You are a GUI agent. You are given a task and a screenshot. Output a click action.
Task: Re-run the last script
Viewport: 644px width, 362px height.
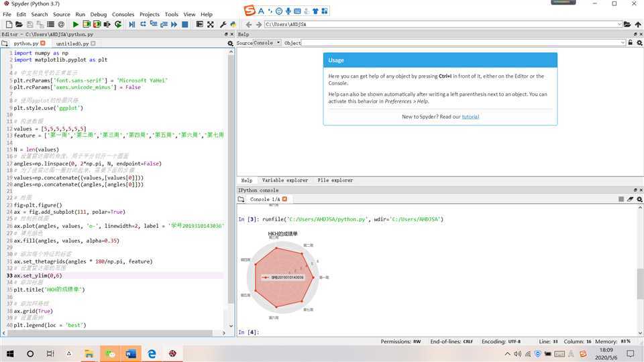pos(118,25)
